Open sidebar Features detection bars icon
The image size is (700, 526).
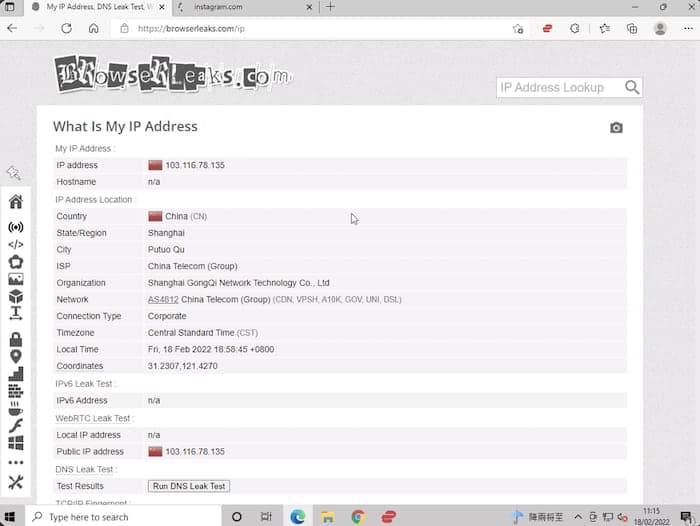click(16, 374)
